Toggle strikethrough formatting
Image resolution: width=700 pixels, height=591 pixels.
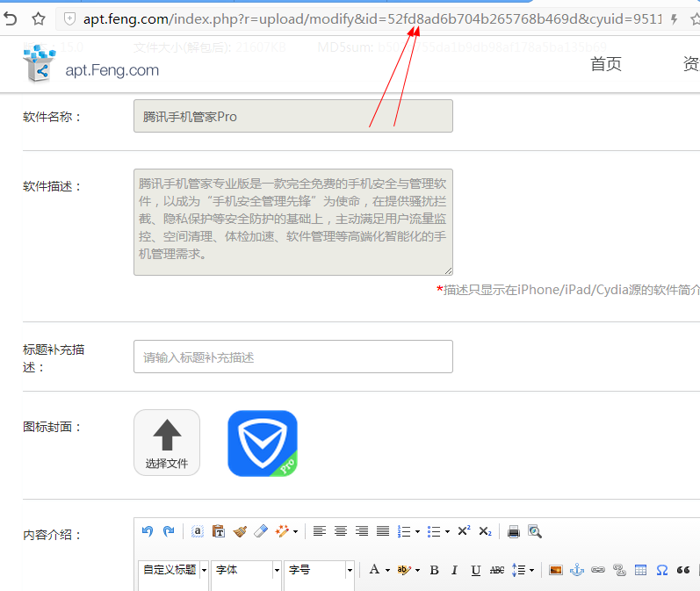point(497,570)
